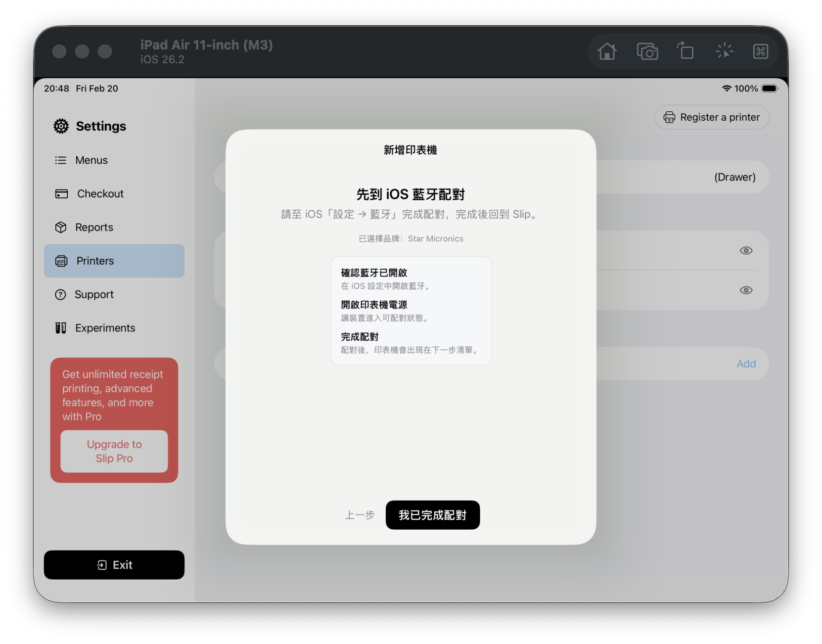
Task: Toggle the first eye visibility icon
Action: (746, 251)
